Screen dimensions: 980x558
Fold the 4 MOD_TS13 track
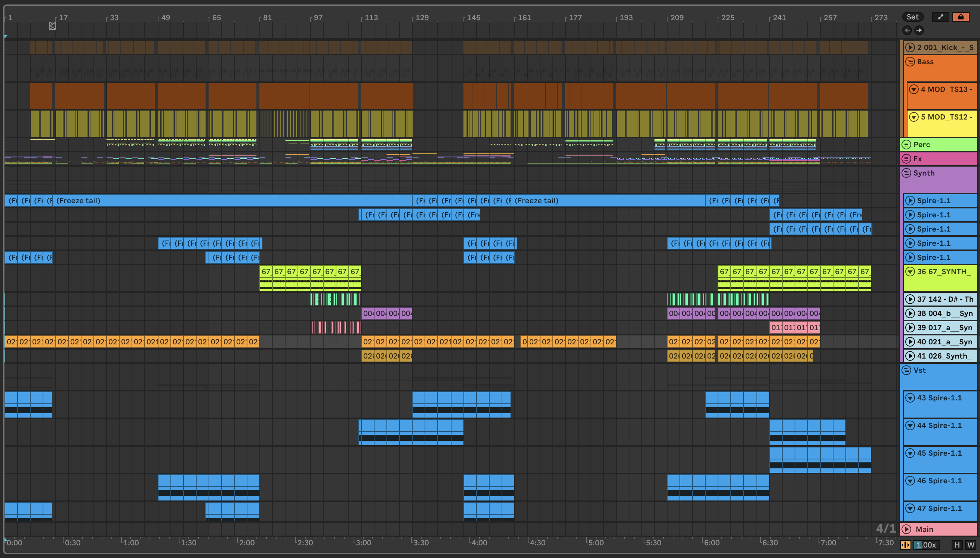pos(914,89)
